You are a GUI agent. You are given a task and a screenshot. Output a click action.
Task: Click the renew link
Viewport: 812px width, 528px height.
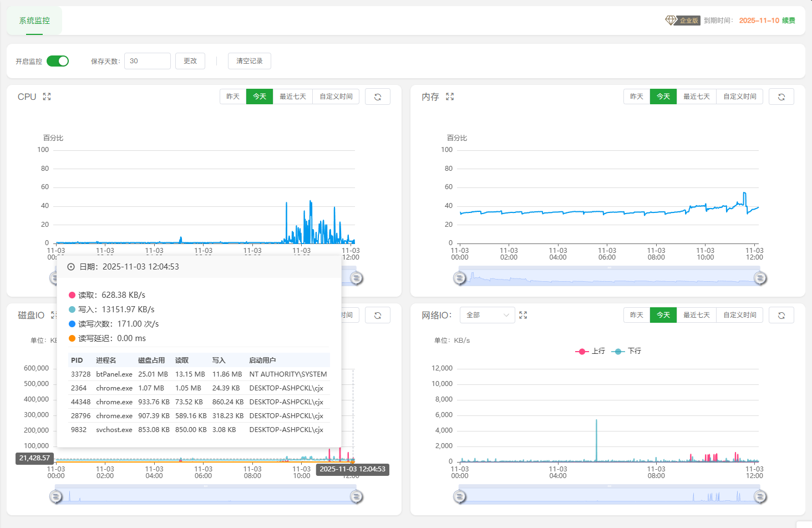[x=788, y=21]
